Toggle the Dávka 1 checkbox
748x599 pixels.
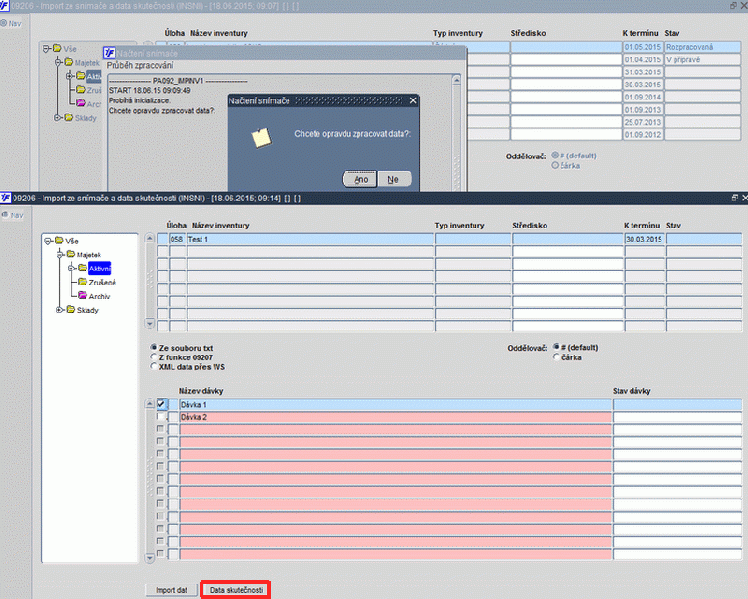click(161, 404)
